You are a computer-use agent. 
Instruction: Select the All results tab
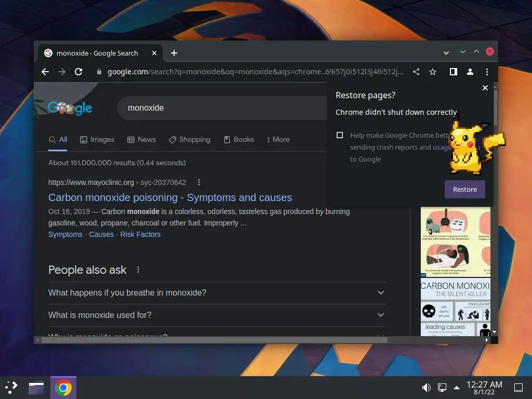(x=58, y=139)
